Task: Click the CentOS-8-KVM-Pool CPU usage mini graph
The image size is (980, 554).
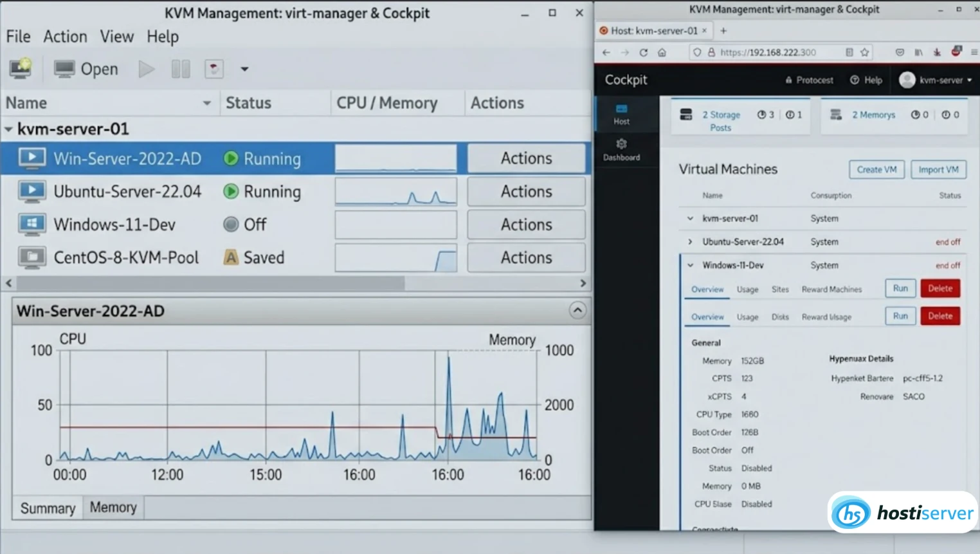Action: pos(395,257)
